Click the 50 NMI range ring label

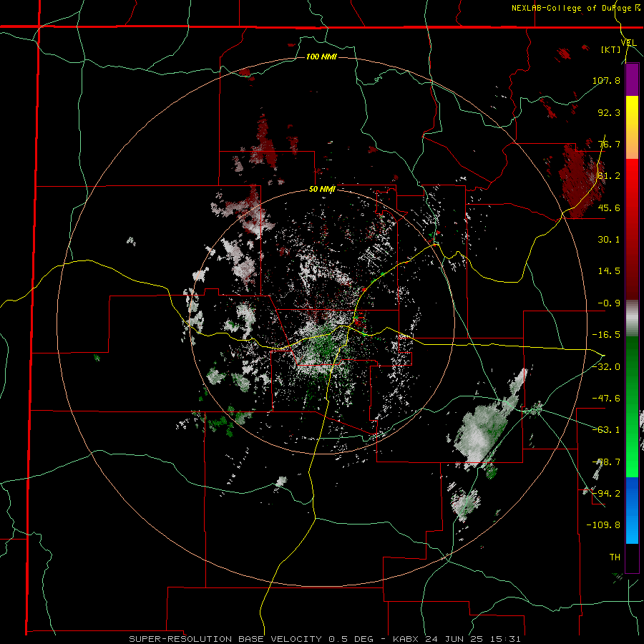coord(322,190)
